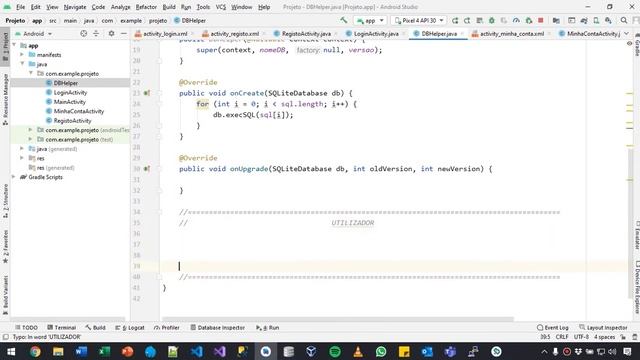This screenshot has width=640, height=360.
Task: Collapse the java folder
Action: click(x=22, y=64)
